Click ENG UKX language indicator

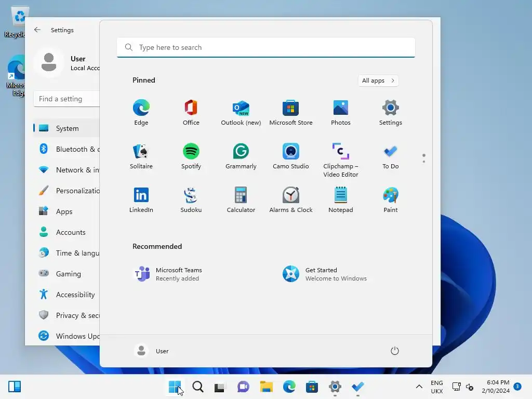[436, 387]
